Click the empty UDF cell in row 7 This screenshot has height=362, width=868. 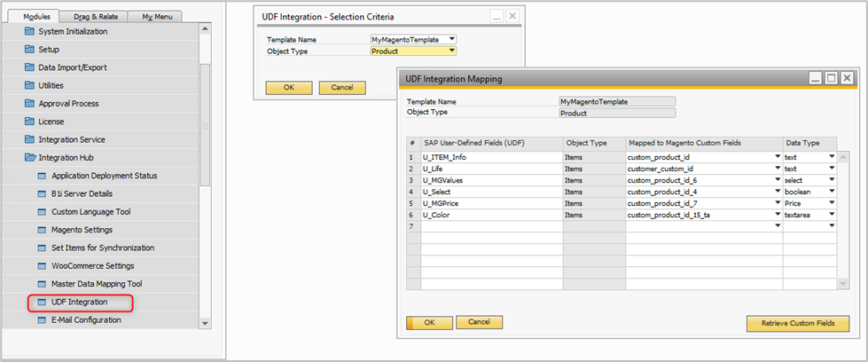pyautogui.click(x=491, y=226)
